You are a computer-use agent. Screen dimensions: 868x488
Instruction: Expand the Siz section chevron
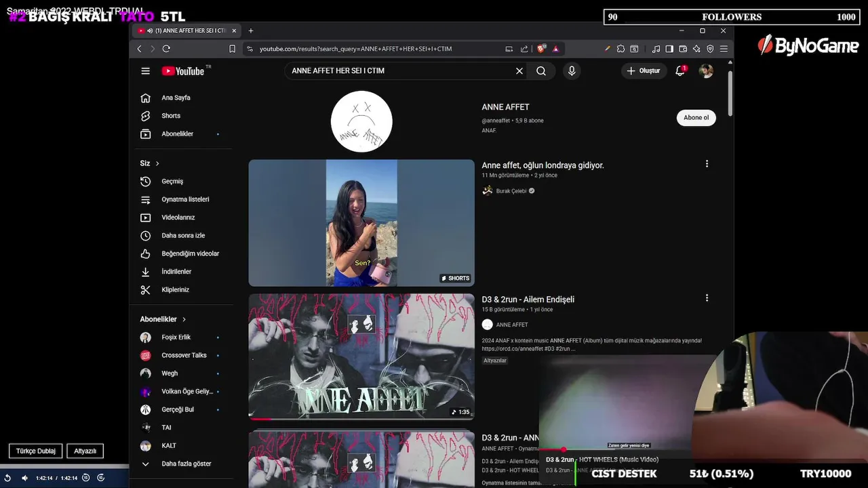pos(157,163)
